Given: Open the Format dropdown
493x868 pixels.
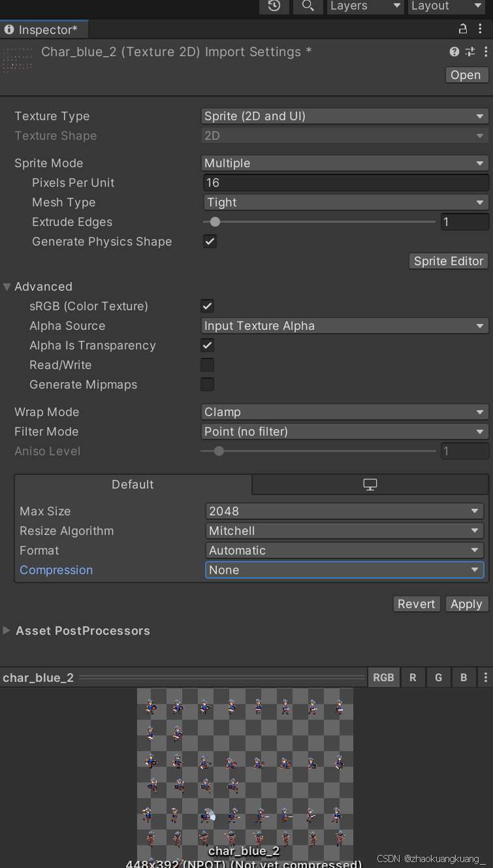Looking at the screenshot, I should pyautogui.click(x=345, y=551).
